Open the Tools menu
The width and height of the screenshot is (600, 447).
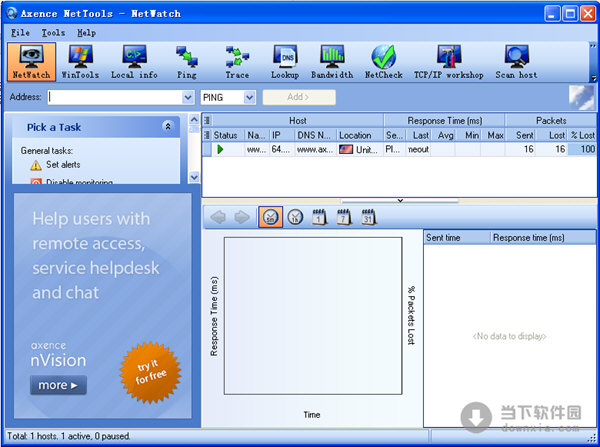[x=53, y=33]
